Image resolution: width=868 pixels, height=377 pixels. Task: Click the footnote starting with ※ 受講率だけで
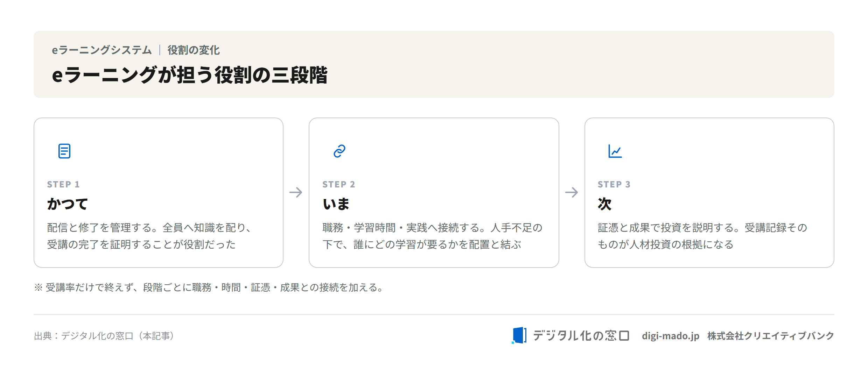pos(209,287)
